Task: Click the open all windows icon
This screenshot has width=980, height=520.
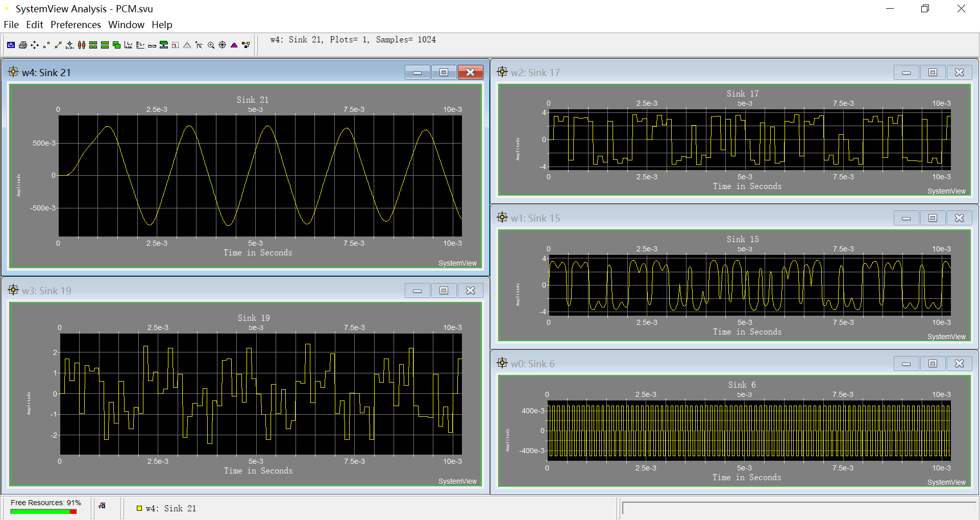Action: click(x=164, y=45)
